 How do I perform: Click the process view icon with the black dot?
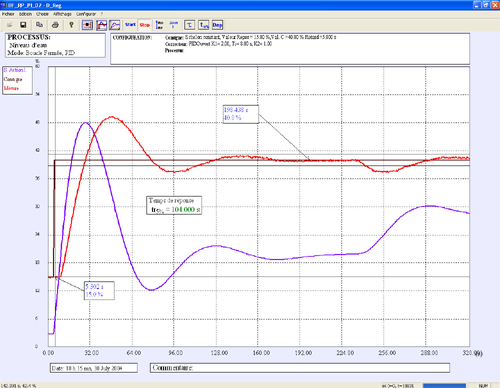coord(87,25)
